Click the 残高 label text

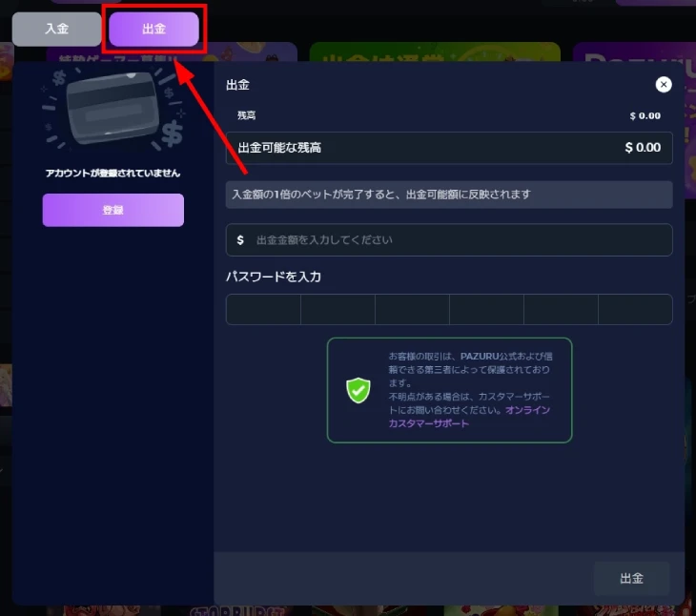246,115
